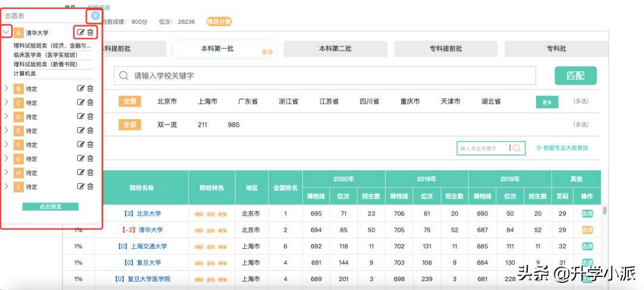The image size is (644, 290).
Task: Click the major keyword search magnifier
Action: (x=516, y=148)
